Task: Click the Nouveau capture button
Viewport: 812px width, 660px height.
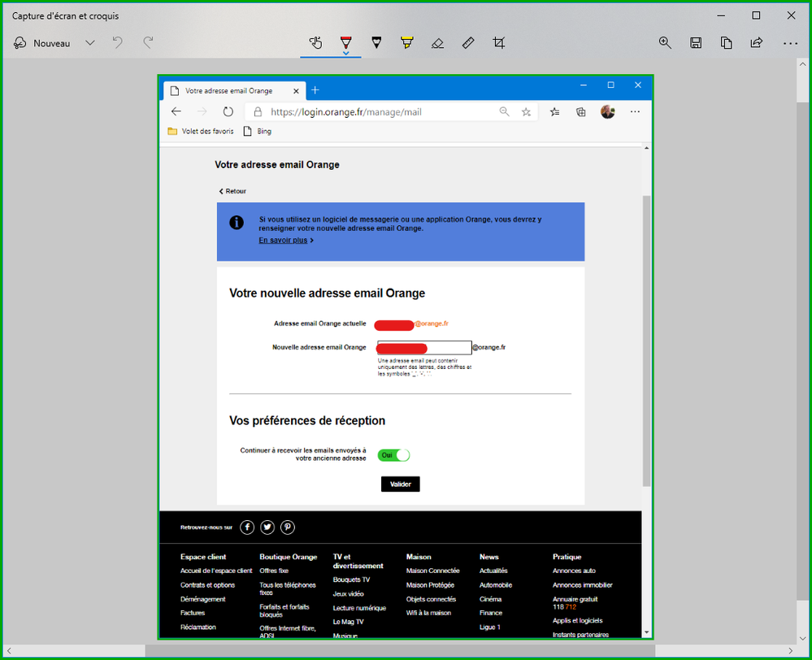Action: click(42, 43)
